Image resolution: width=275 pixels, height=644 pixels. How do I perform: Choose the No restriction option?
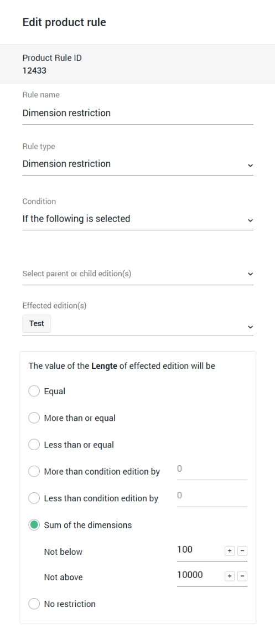coord(34,604)
